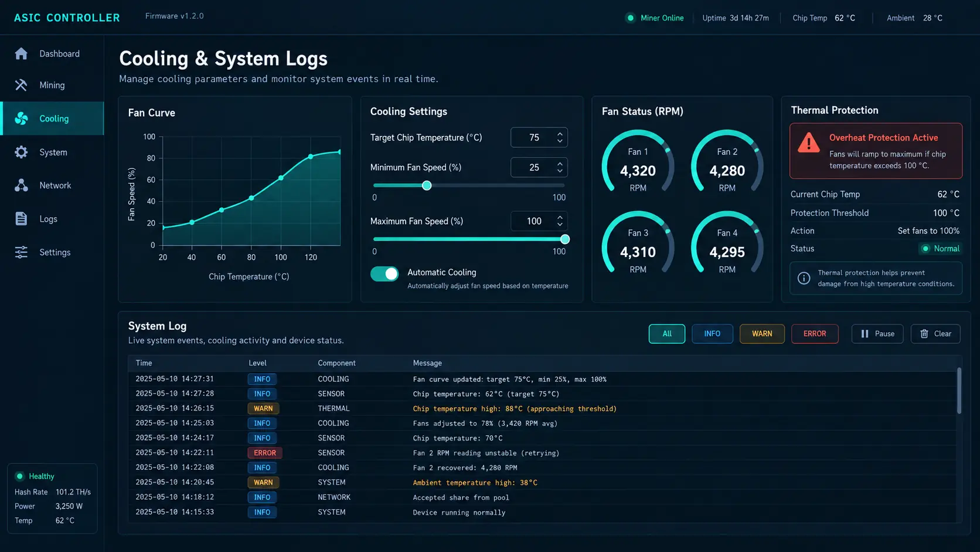Decrease Maximum Fan Speed with down arrow
Viewport: 980px width, 552px height.
560,225
